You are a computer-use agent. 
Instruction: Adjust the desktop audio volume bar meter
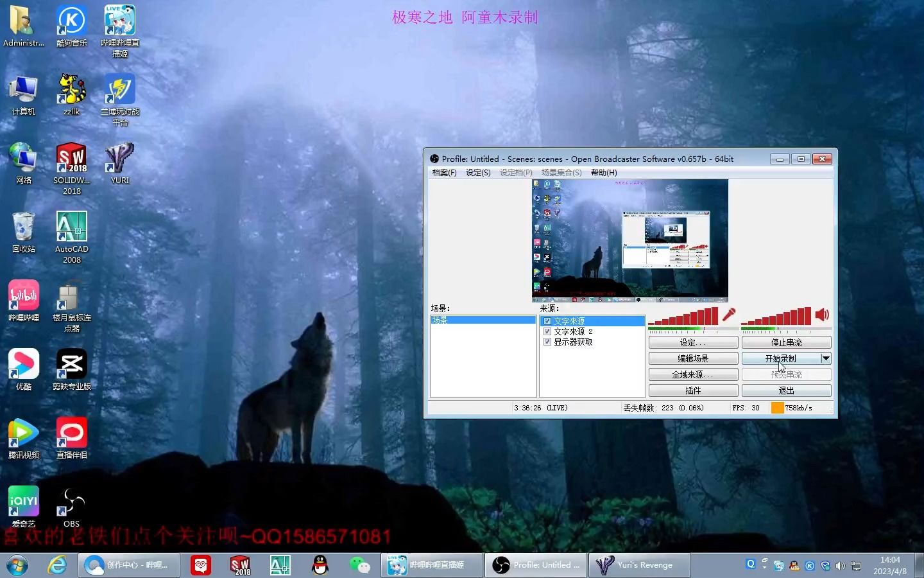click(776, 316)
